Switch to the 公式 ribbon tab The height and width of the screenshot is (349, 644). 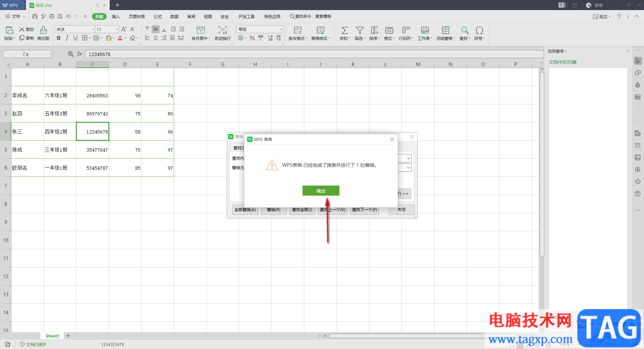pyautogui.click(x=158, y=16)
